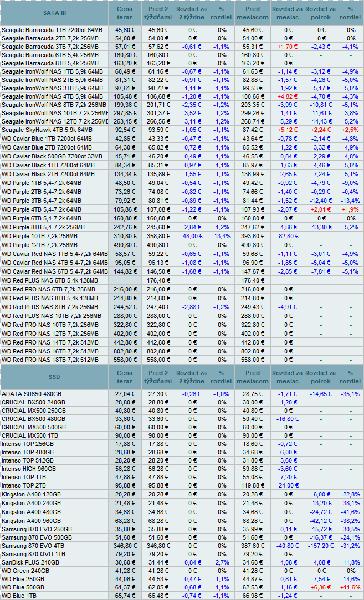Click "Seagate SkyHawk 4TB 5,9k 64MB" name

[x=47, y=130]
